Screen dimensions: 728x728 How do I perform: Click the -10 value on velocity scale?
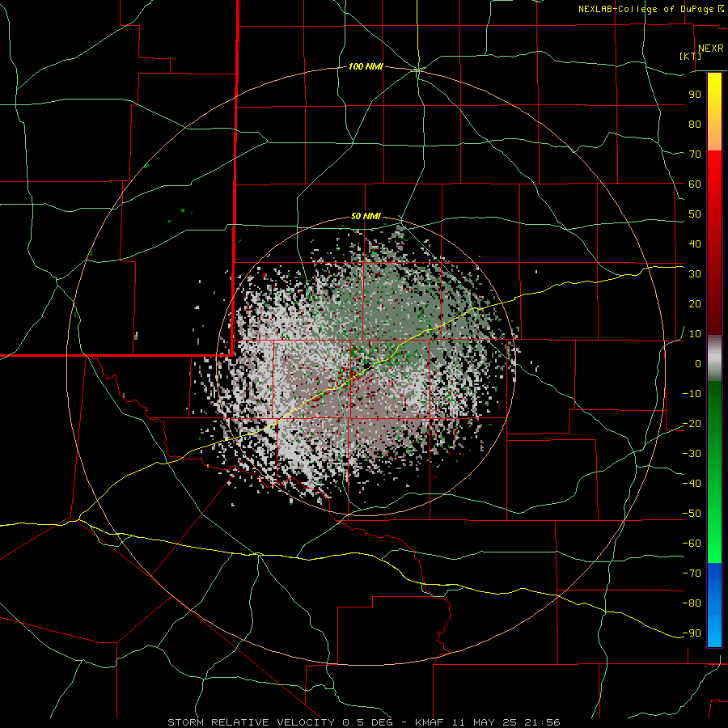(692, 394)
